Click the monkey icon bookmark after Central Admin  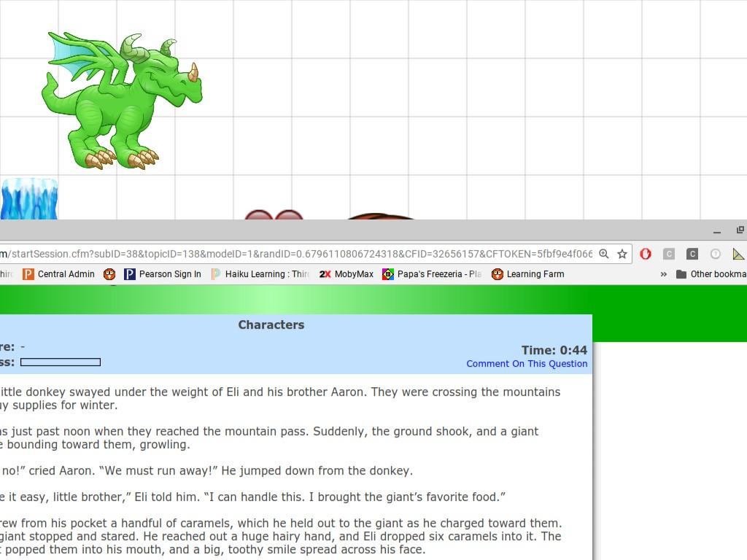(x=109, y=274)
